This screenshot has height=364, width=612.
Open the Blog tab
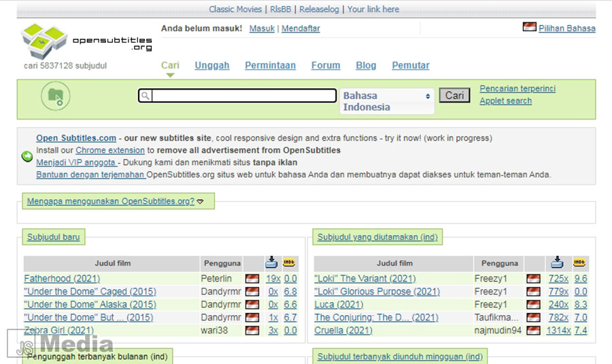pos(366,65)
